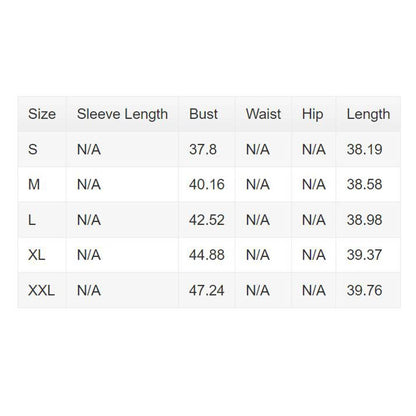Click bust value 42.52
416x416 pixels.
pos(207,220)
